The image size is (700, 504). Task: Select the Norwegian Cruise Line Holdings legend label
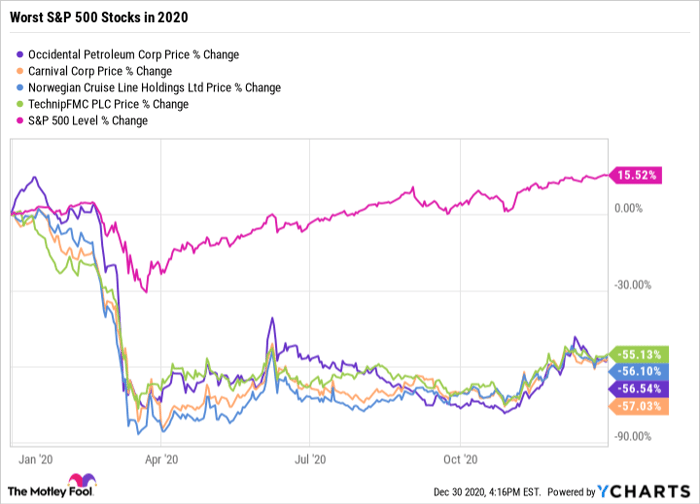coord(154,87)
